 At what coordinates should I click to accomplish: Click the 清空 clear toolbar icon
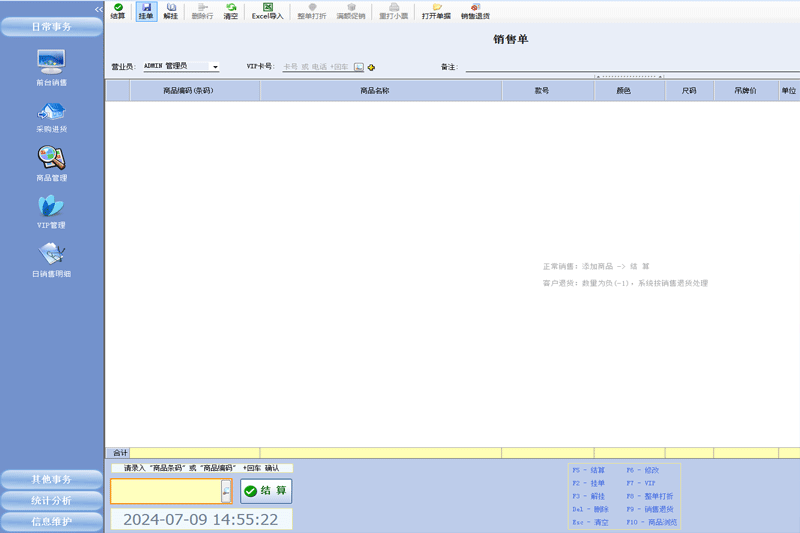click(x=231, y=11)
